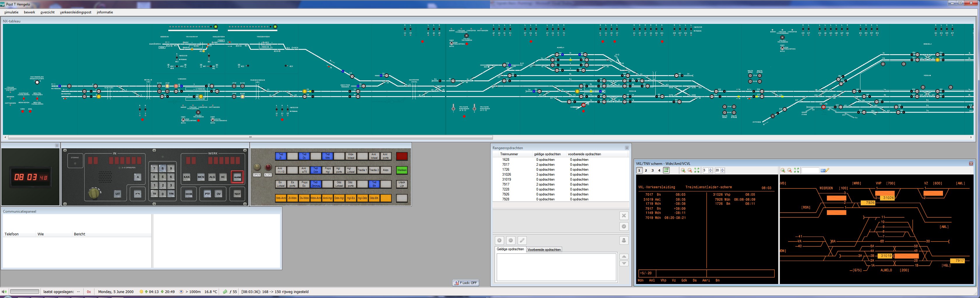Click keypad digit 5
Screen dimensions: 980x298
coord(162,177)
